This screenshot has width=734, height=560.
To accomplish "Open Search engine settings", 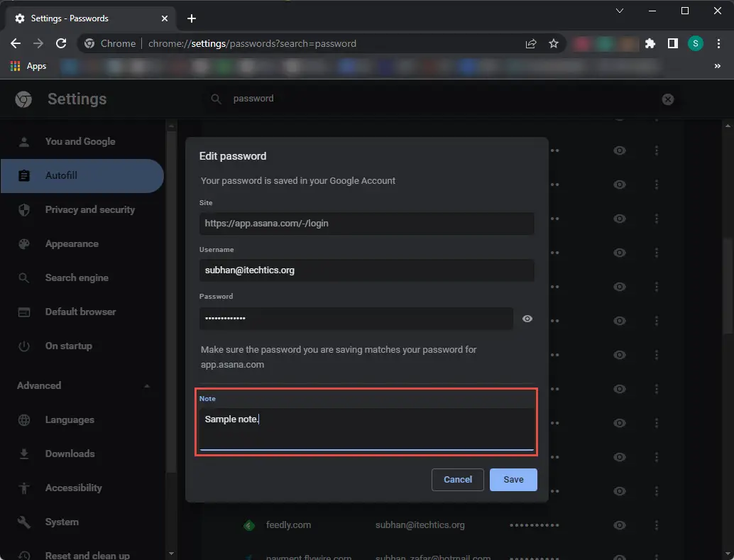I will 82,278.
